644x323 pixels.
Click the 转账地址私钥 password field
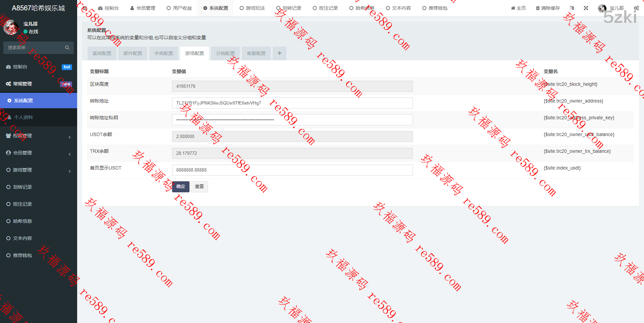pyautogui.click(x=292, y=120)
